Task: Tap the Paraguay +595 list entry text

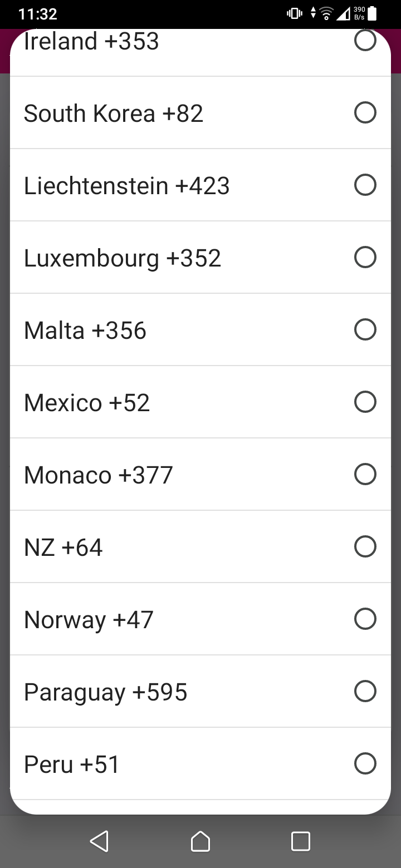Action: (x=106, y=692)
